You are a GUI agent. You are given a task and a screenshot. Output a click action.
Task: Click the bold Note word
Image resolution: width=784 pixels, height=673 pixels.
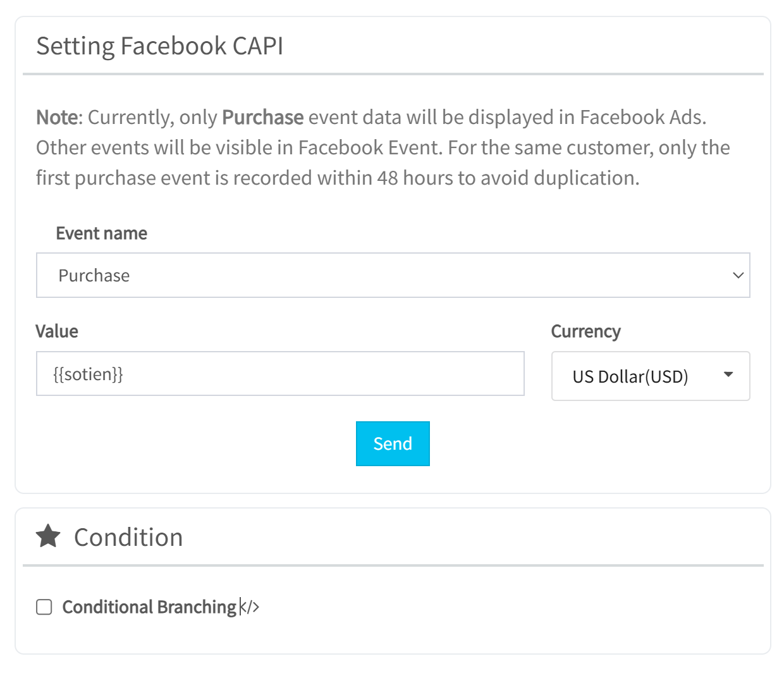[x=57, y=118]
